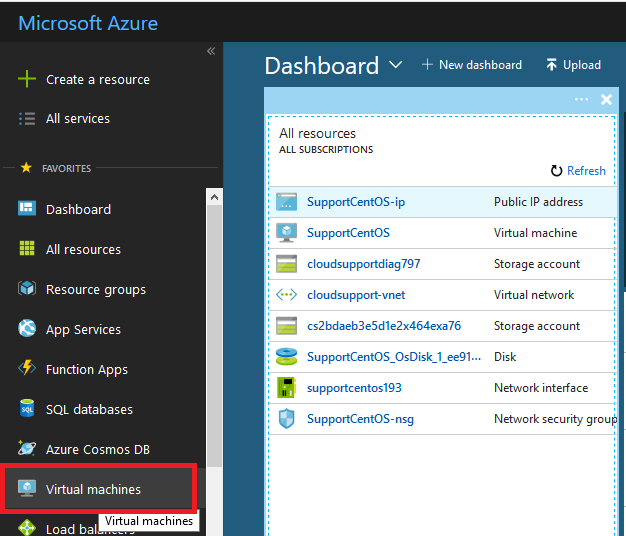Open cs2bdaeb3e5d1e2x464exa76 link

pos(384,326)
